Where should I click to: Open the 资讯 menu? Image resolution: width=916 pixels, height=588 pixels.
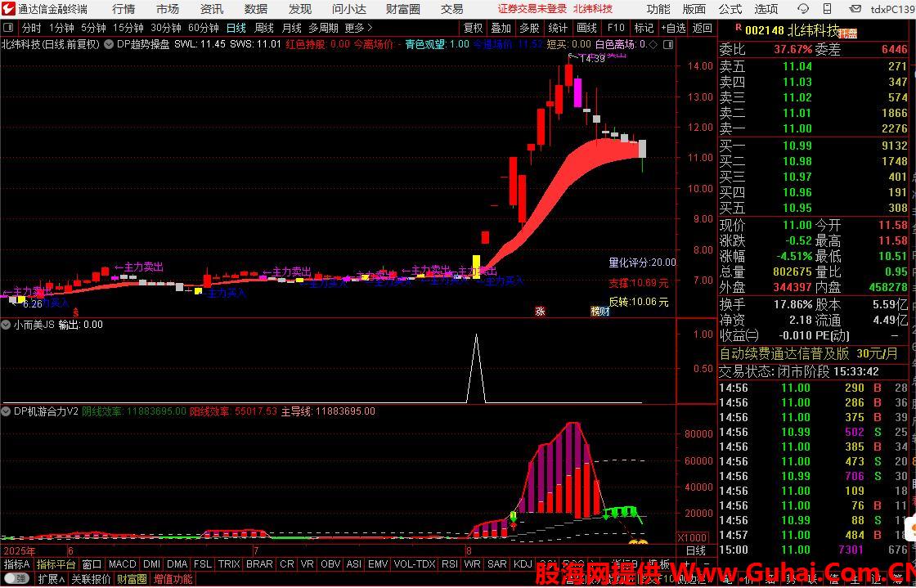212,9
